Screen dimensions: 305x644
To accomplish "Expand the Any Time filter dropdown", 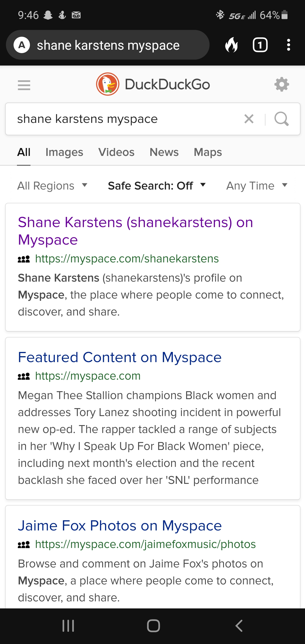I will 257,186.
